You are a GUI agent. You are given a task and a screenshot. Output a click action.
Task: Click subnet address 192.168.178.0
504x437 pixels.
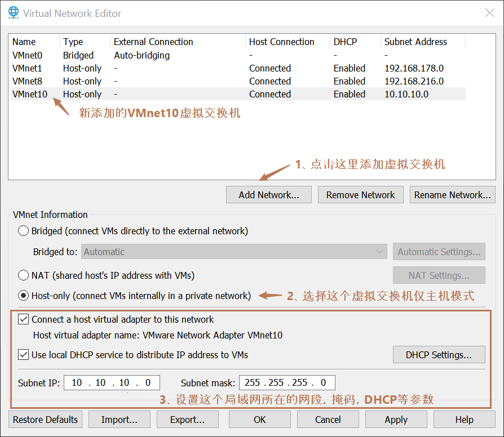tap(414, 68)
